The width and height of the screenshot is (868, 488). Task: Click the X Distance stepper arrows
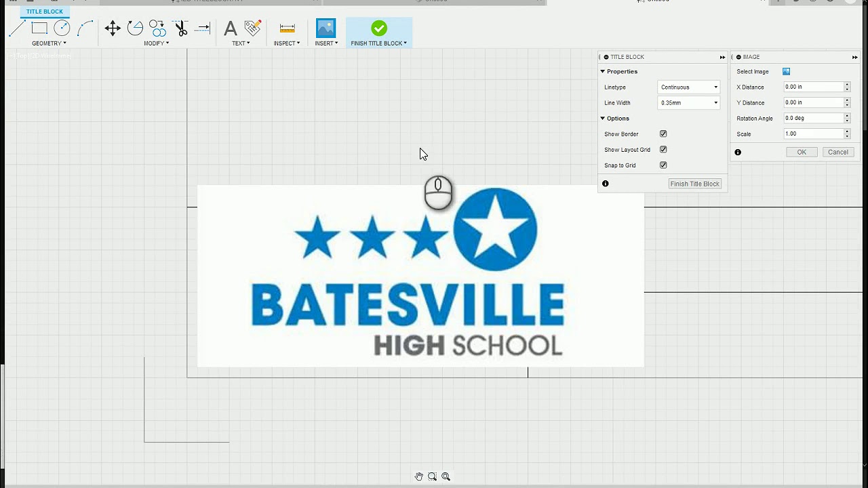(847, 87)
